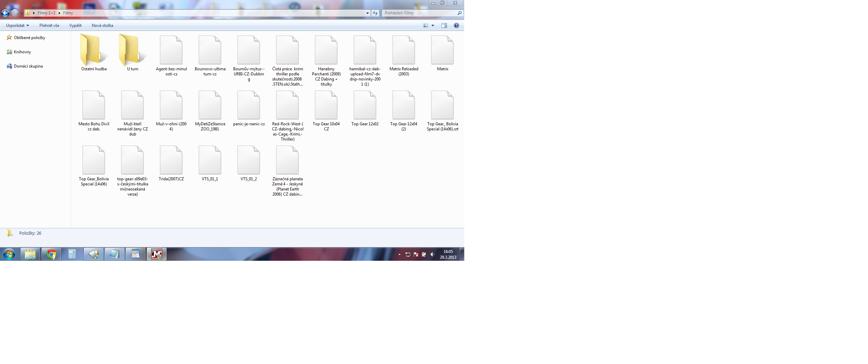Expand the view options dropdown arrow
This screenshot has width=868, height=364.
tap(433, 25)
